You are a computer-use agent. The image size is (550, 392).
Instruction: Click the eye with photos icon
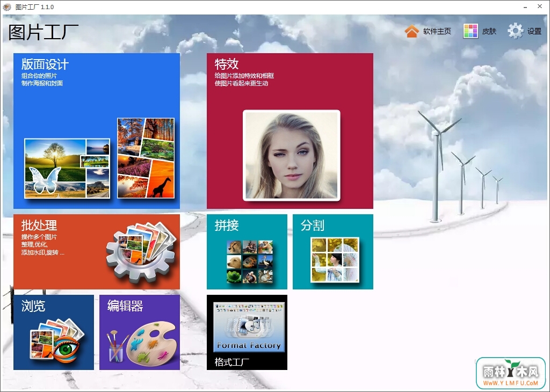coord(57,341)
